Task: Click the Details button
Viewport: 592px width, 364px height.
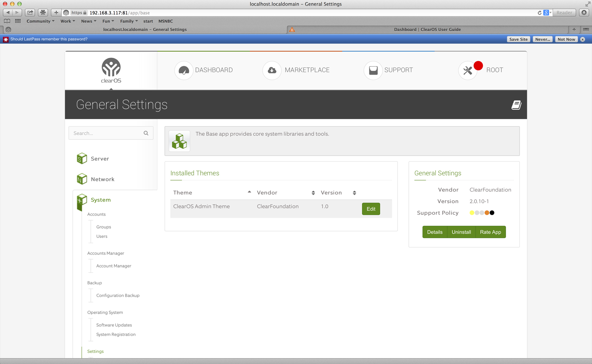Action: click(x=435, y=232)
